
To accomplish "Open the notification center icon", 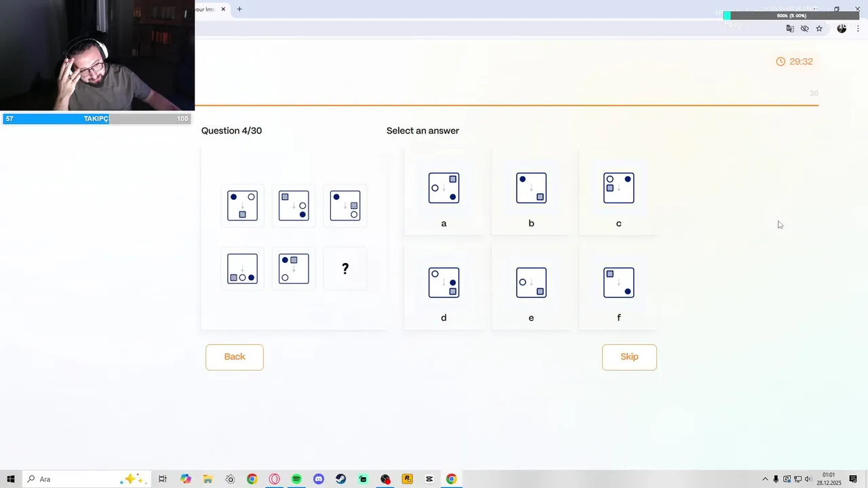I will pos(853,479).
